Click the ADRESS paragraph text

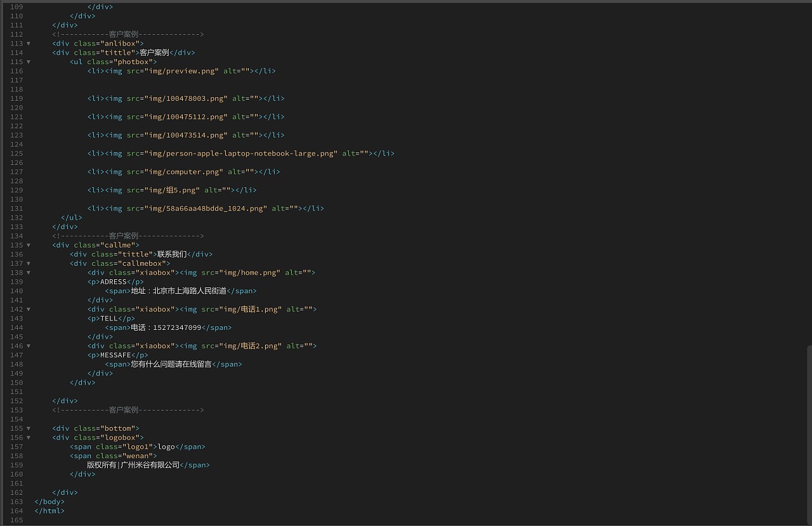114,282
